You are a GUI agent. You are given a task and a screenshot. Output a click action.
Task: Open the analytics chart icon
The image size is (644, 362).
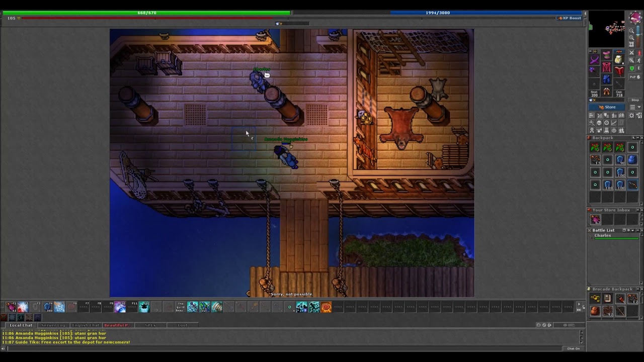(614, 123)
